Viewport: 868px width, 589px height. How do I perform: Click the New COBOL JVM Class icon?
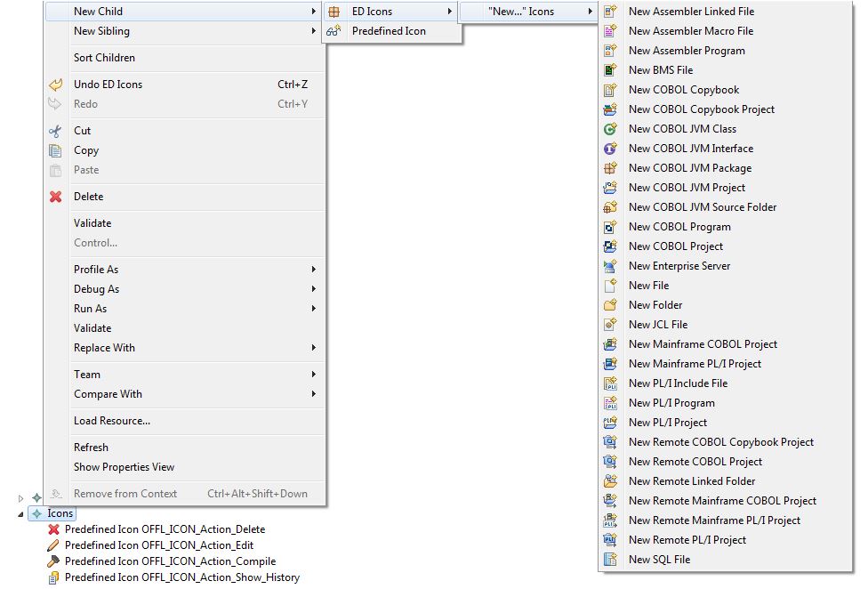pos(610,129)
